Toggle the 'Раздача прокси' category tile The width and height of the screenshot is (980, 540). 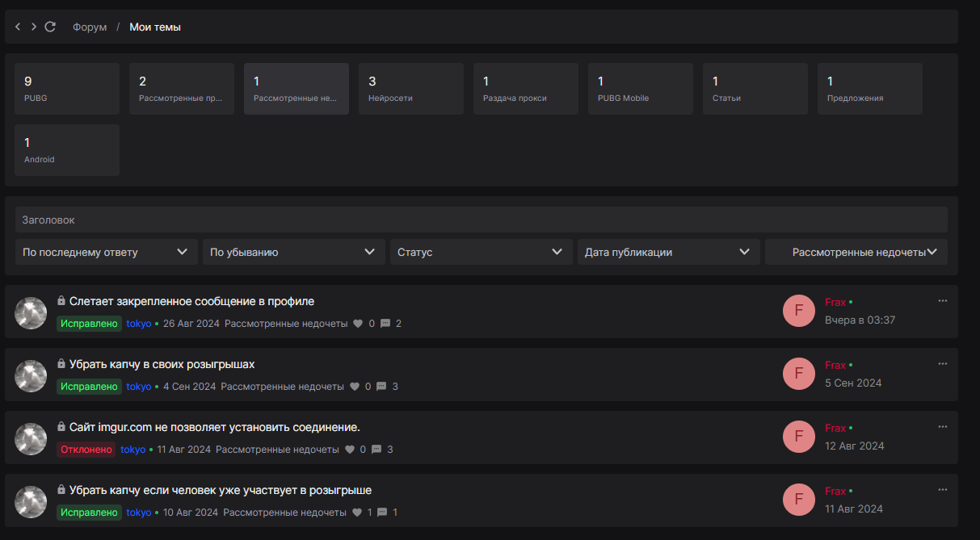pyautogui.click(x=526, y=89)
